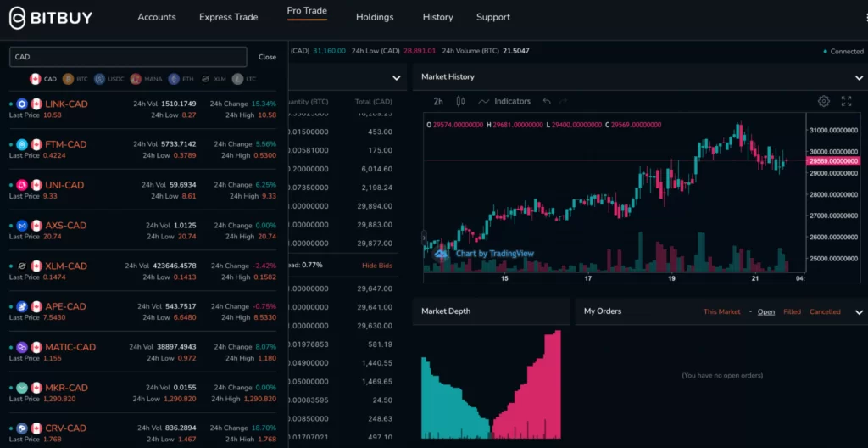Image resolution: width=868 pixels, height=448 pixels.
Task: Collapse the My Orders panel
Action: (x=859, y=312)
